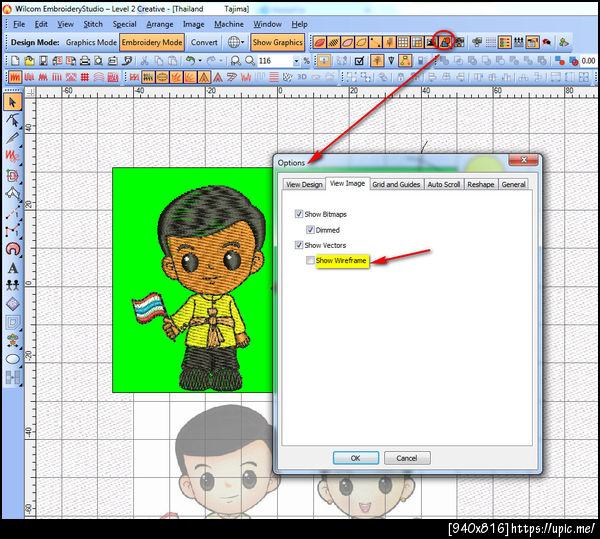Open the View menu

tap(65, 24)
